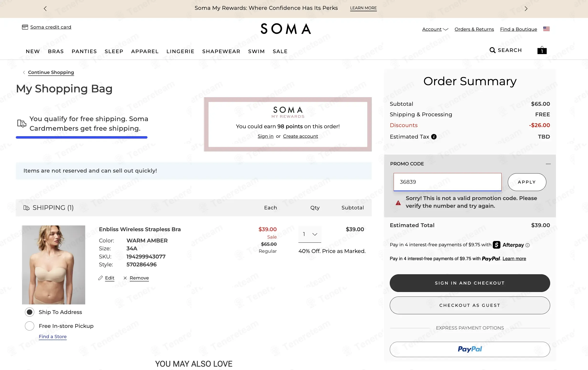588x370 pixels.
Task: Click the credit card icon beside Soma credit card
Action: click(x=25, y=27)
